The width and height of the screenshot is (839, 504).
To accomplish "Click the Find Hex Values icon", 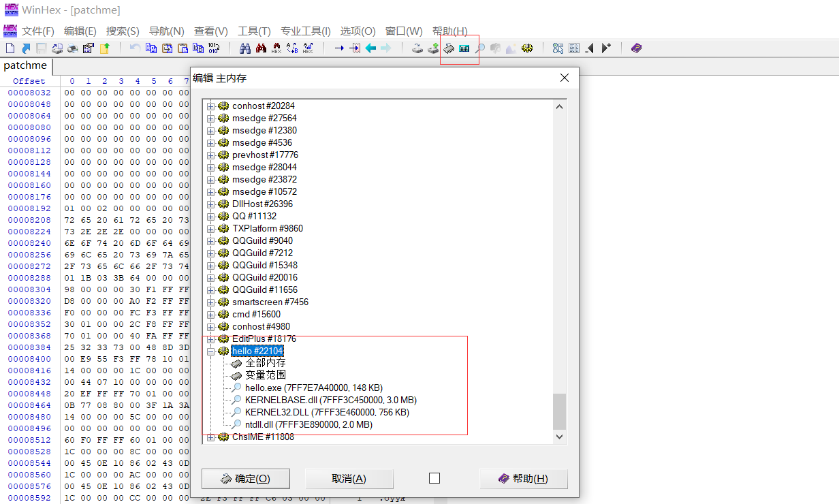I will point(276,48).
